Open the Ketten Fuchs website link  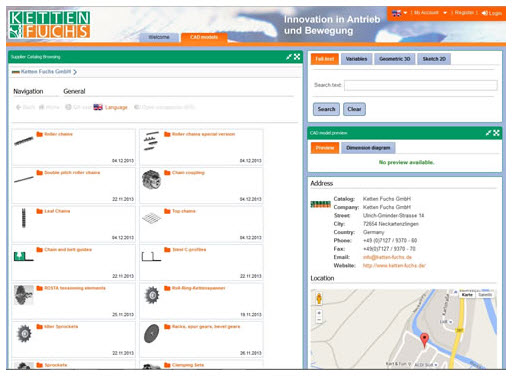point(394,266)
